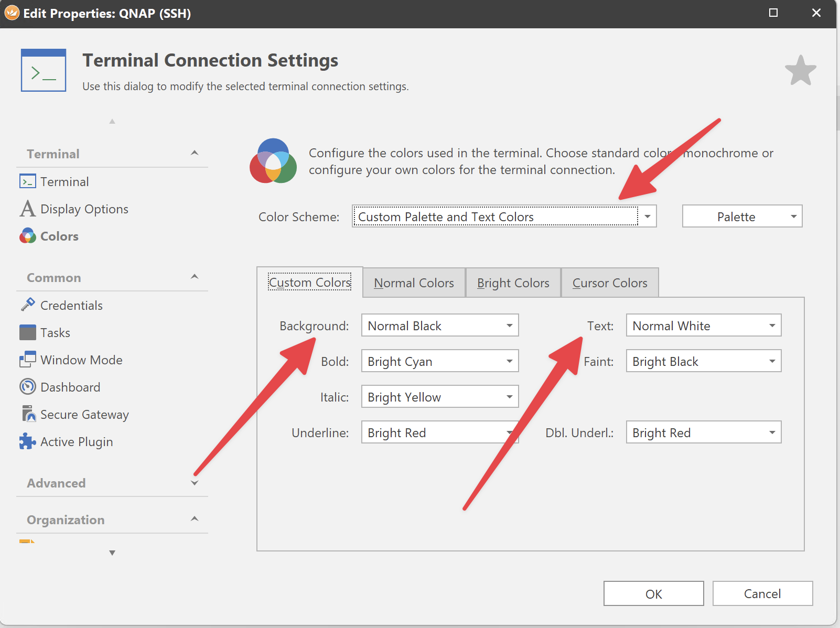
Task: Select the Colors circles icon in sidebar
Action: point(28,236)
